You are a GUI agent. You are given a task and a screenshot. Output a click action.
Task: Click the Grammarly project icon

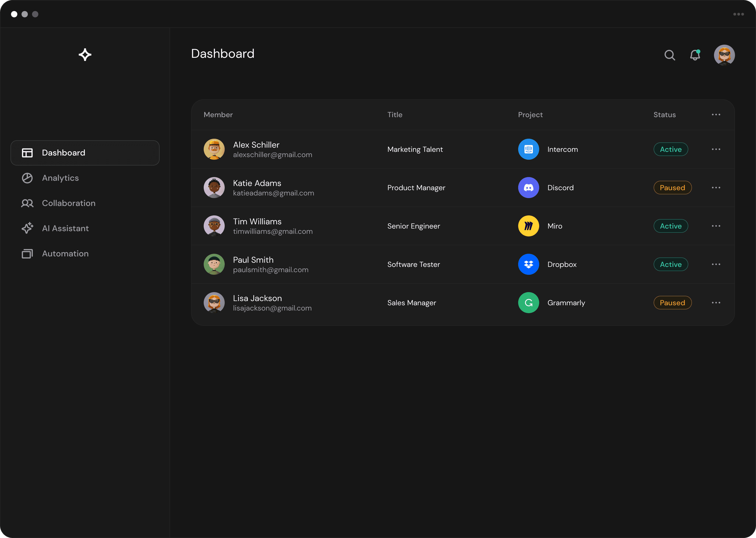[528, 303]
